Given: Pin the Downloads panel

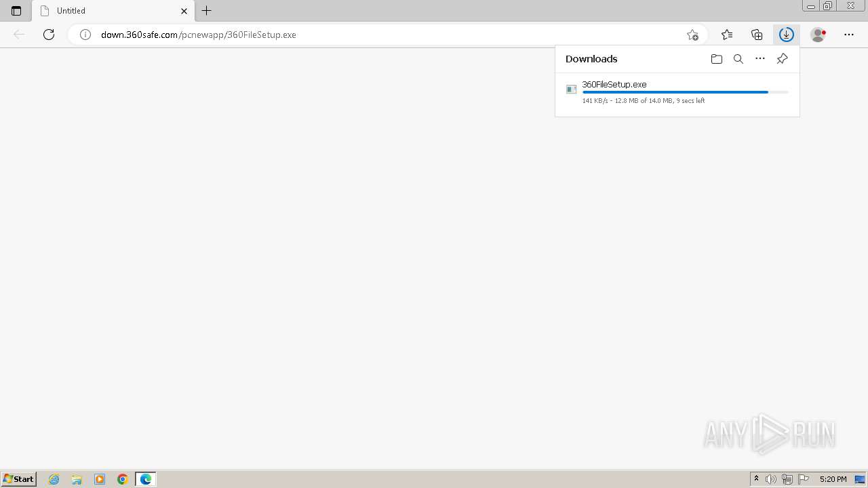Looking at the screenshot, I should [782, 59].
